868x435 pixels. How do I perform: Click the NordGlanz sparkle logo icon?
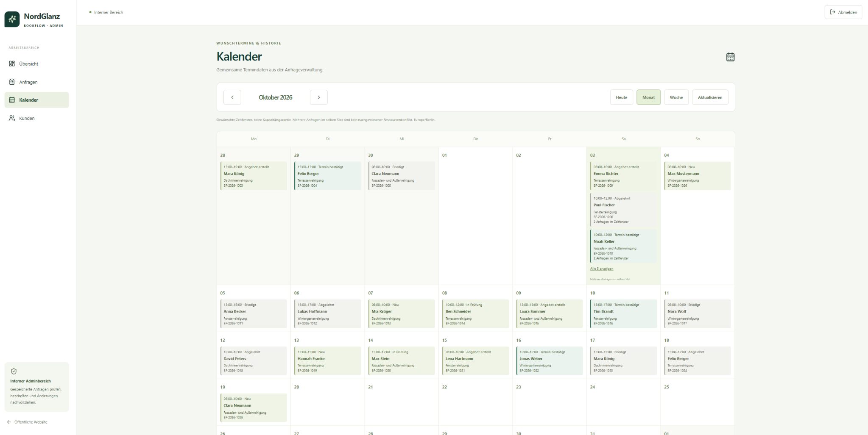pyautogui.click(x=12, y=19)
